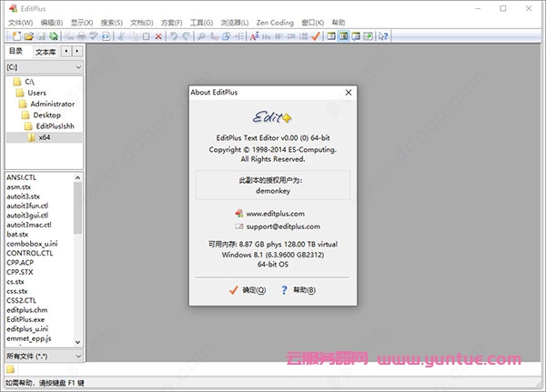Open the [C:] drive dropdown

43,66
